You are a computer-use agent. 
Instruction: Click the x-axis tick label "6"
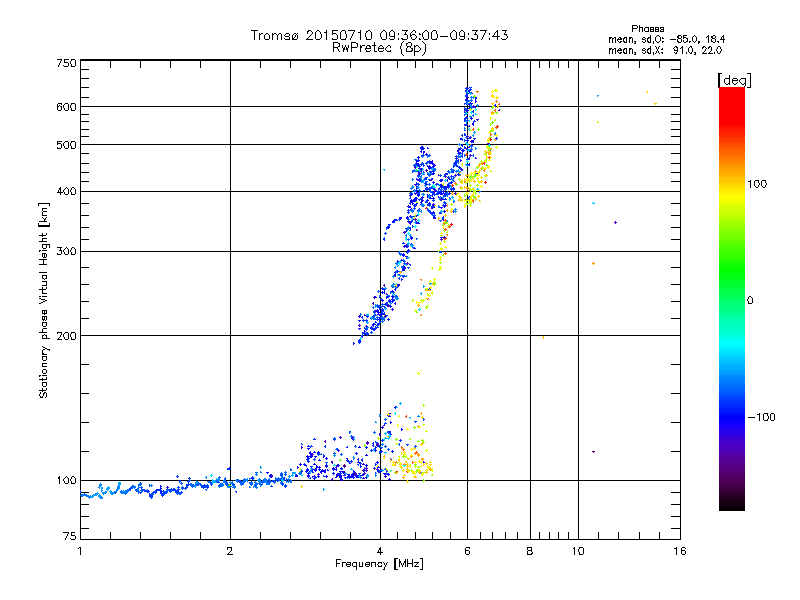(467, 551)
